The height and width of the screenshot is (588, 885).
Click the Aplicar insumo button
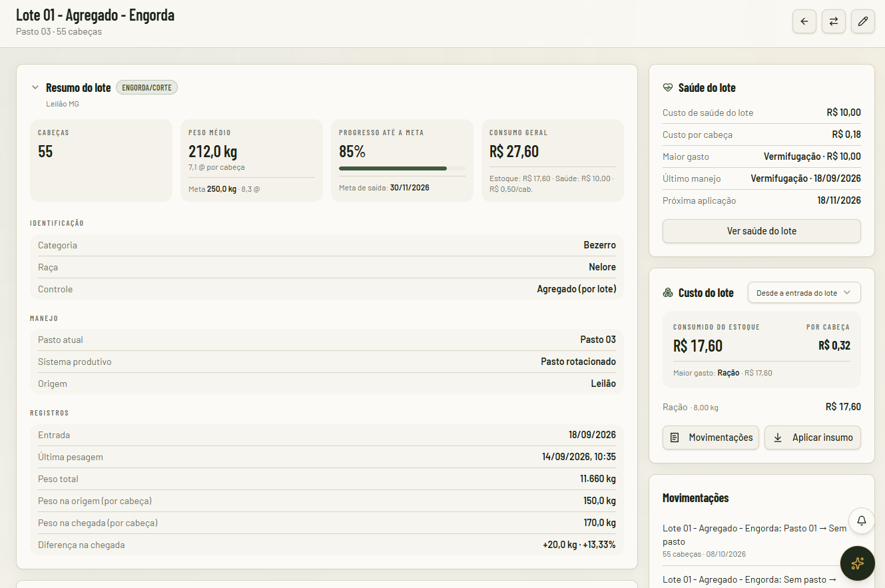point(812,438)
